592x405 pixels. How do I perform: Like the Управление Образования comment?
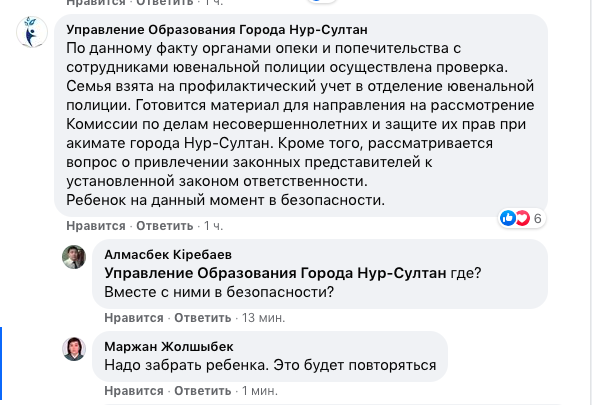(x=96, y=226)
